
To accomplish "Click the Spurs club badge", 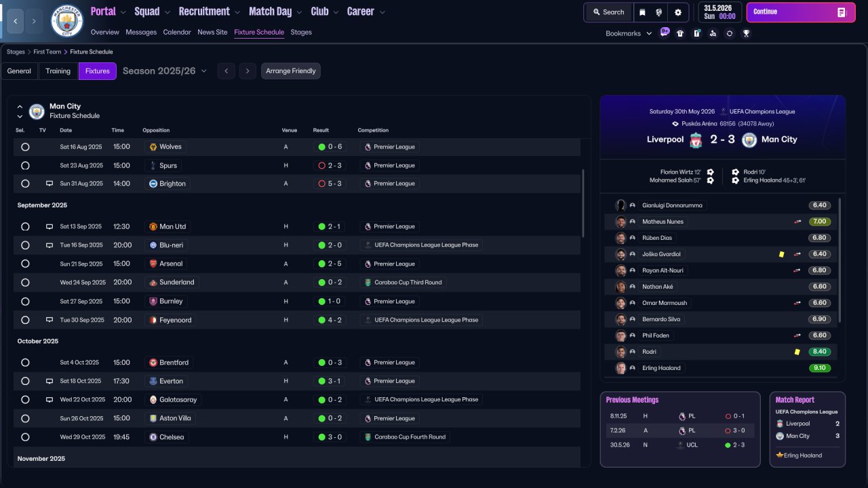I will 153,165.
